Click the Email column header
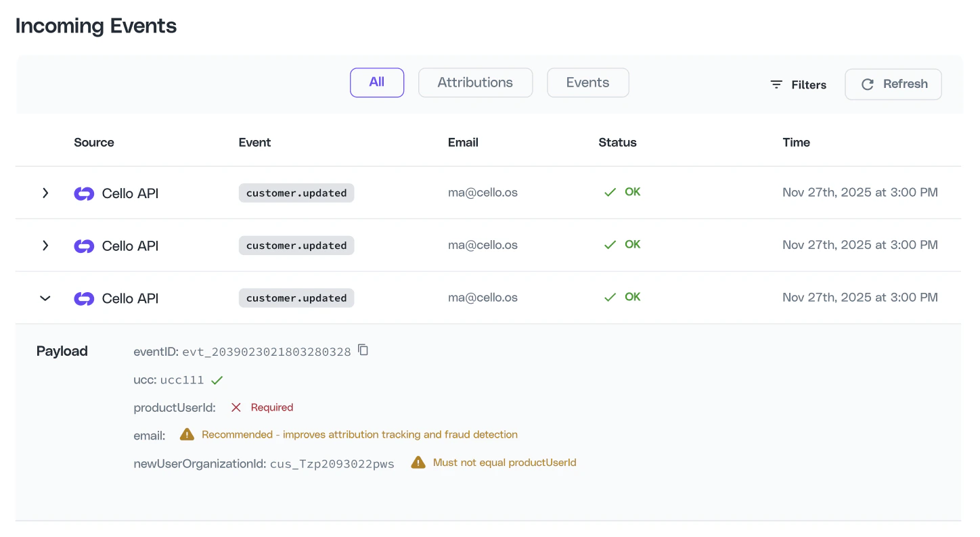This screenshot has height=537, width=980. click(x=463, y=142)
